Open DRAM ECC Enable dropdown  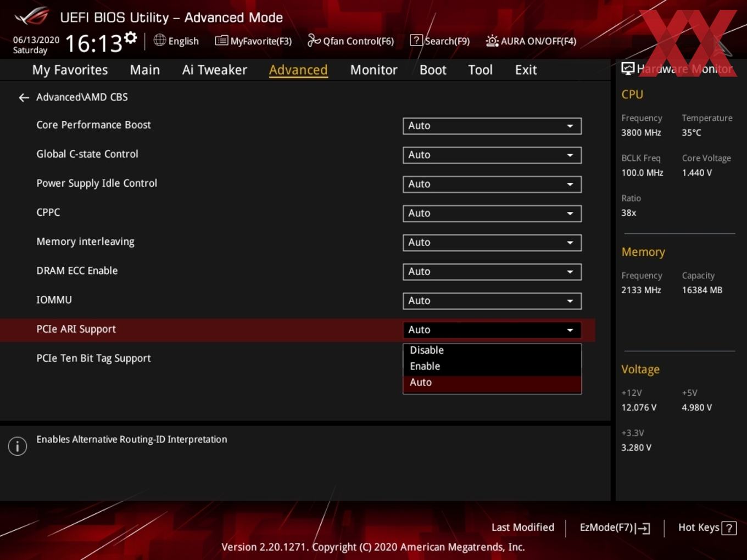tap(492, 271)
